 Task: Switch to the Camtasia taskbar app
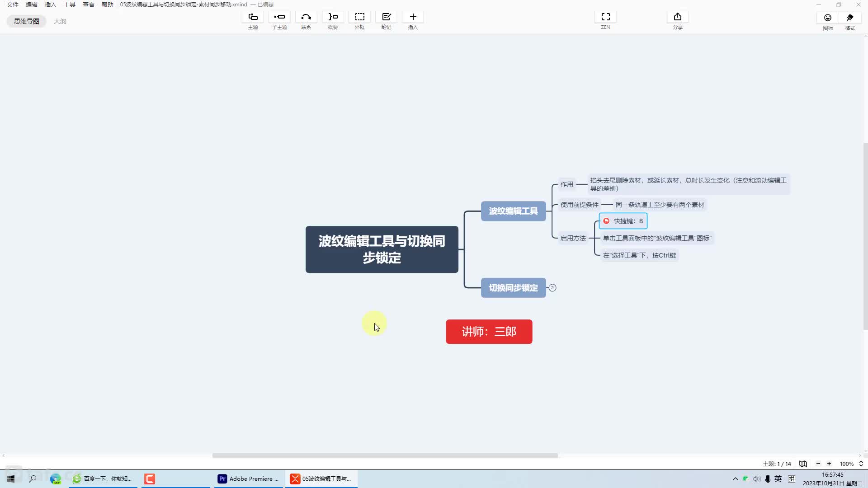point(150,479)
